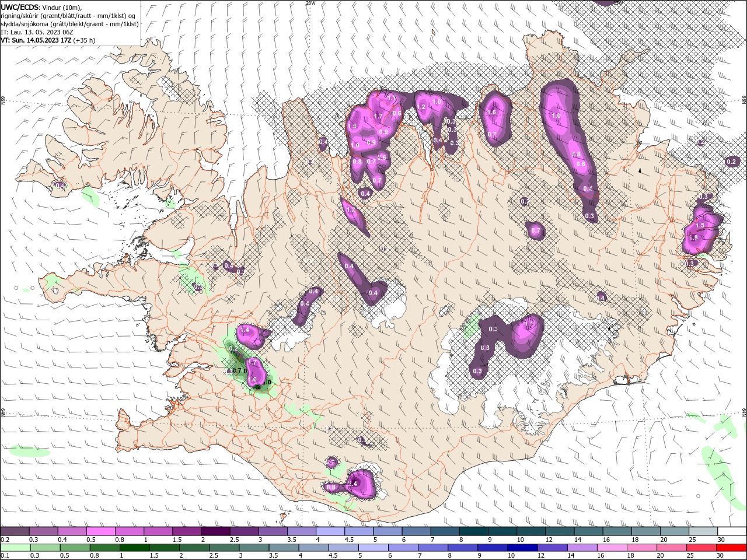Click the '1.4' value in the south coast snow patch
The width and height of the screenshot is (747, 560).
coord(352,484)
